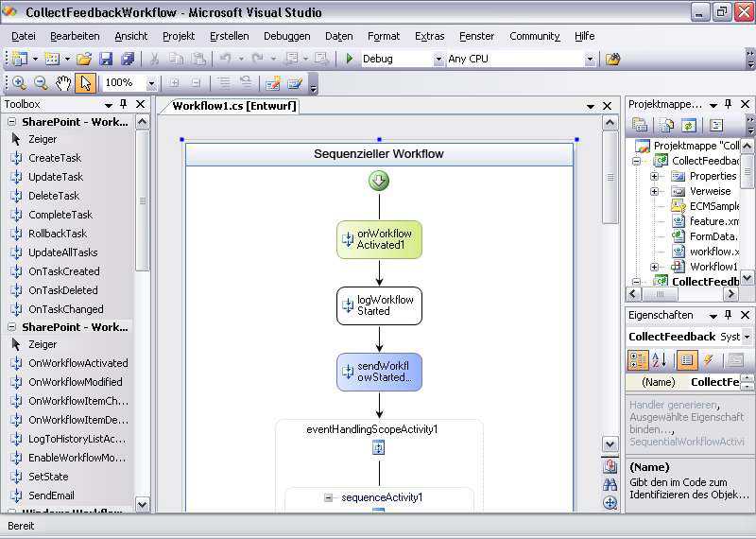Open the Datei menu
This screenshot has width=756, height=539.
click(x=24, y=36)
